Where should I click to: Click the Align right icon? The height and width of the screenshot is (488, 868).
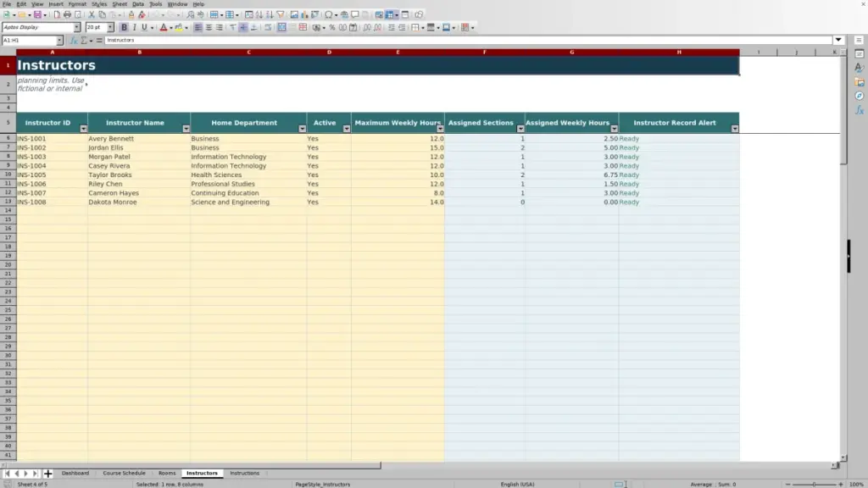[x=220, y=27]
